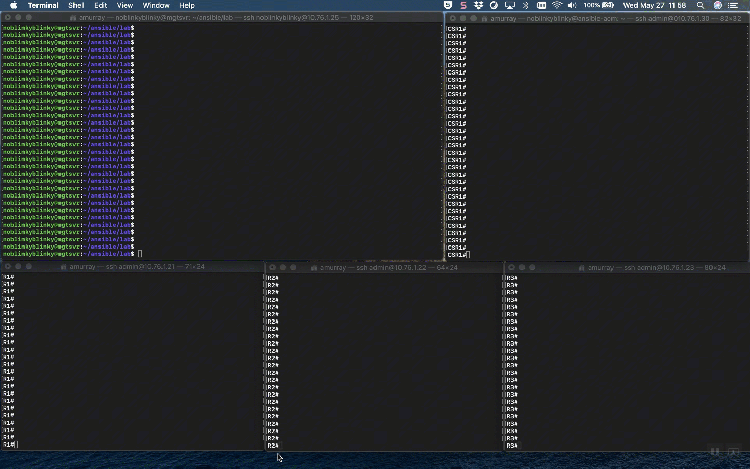Click the AirPlay display icon
This screenshot has width=750, height=469.
click(x=509, y=5)
